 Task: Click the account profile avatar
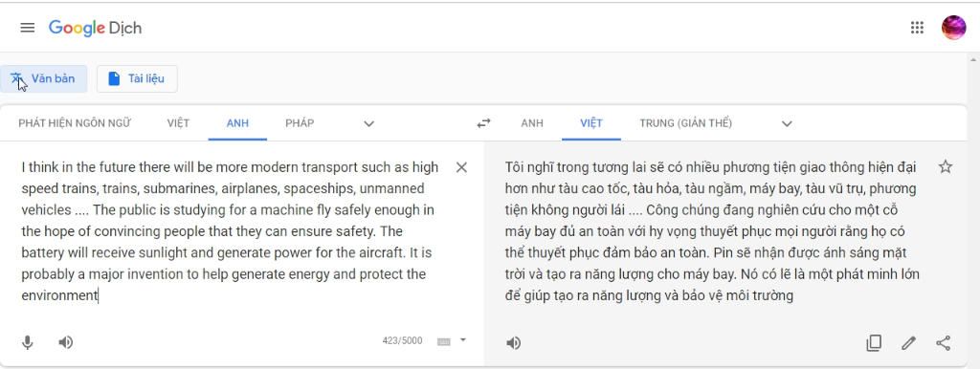tap(954, 28)
